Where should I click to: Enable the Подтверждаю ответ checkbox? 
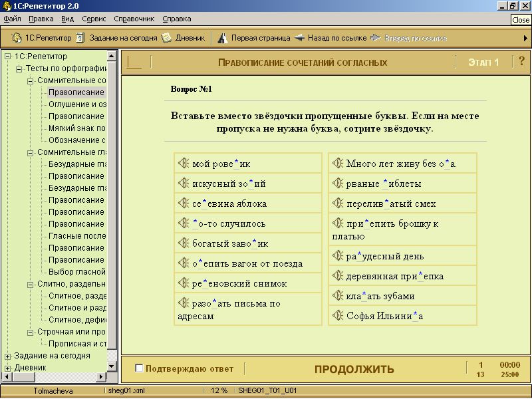[x=139, y=368]
